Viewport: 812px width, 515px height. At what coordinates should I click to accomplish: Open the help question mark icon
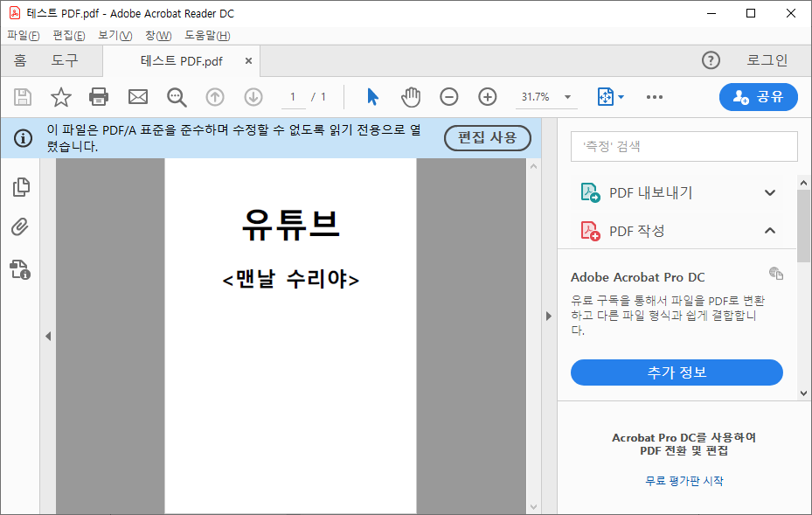click(711, 60)
